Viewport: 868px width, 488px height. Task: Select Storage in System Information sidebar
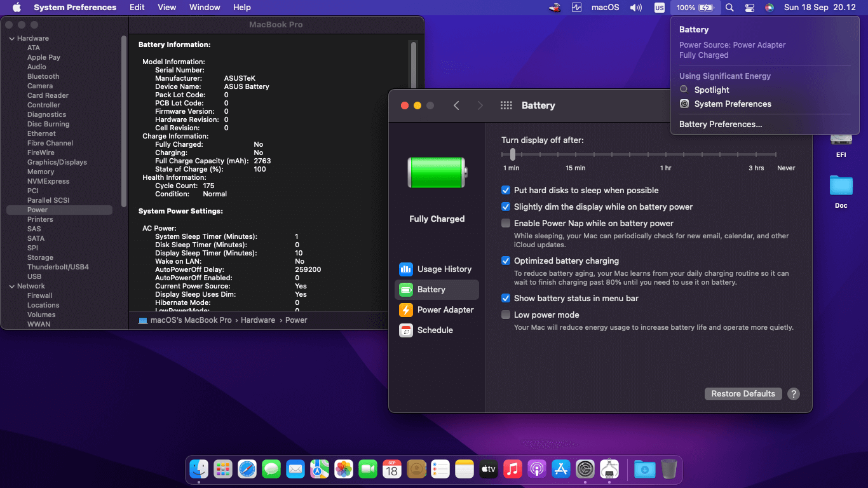(x=40, y=257)
